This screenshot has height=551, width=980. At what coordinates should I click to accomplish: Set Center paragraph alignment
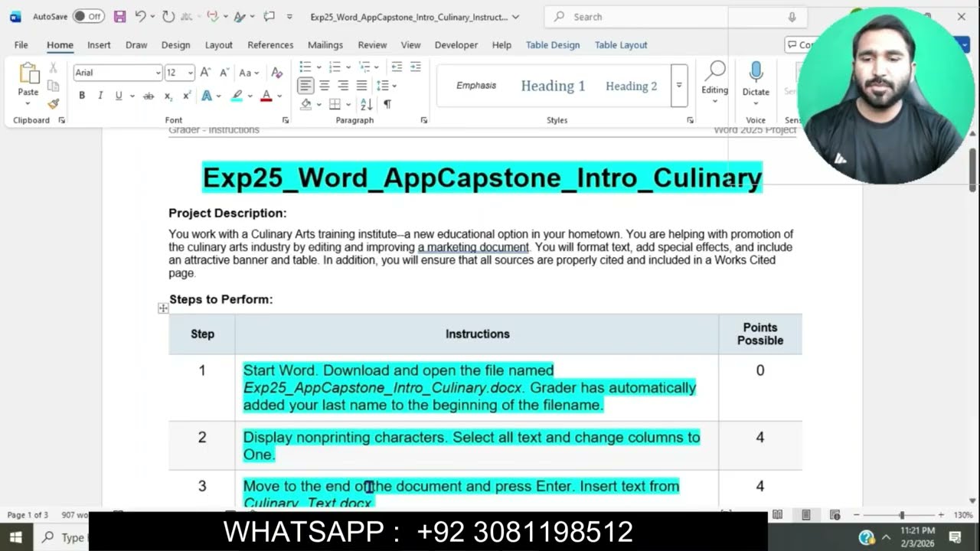pyautogui.click(x=325, y=85)
